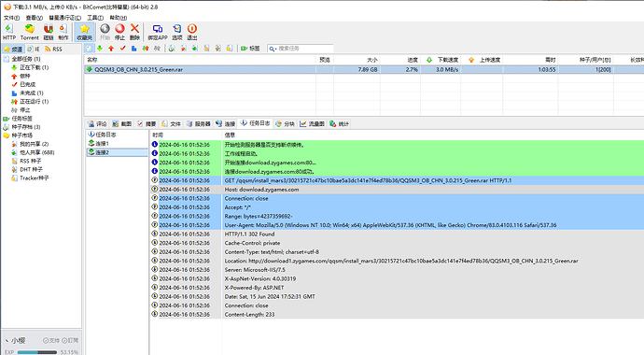Delete task using the red X icon

point(134,32)
